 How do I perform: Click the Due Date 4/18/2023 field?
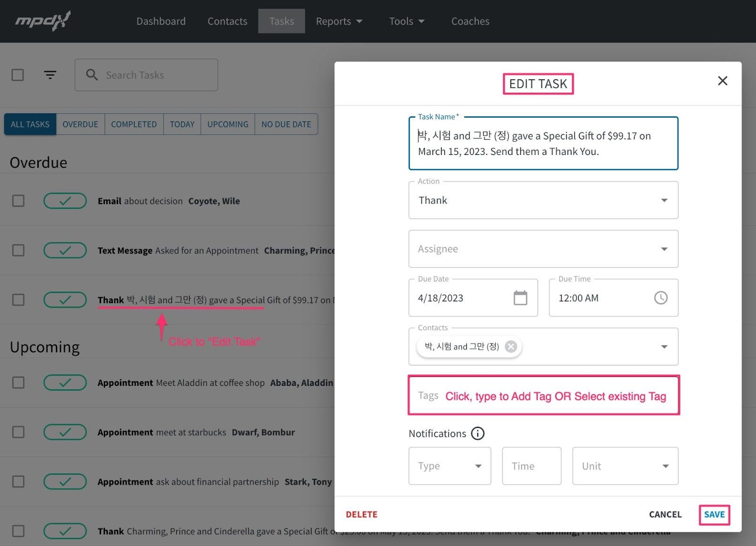(473, 298)
